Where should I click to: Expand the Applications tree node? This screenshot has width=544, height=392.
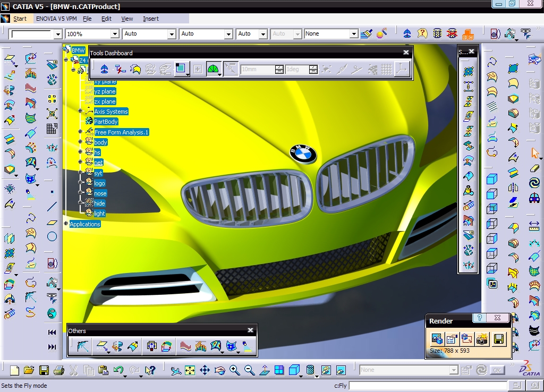pos(65,224)
